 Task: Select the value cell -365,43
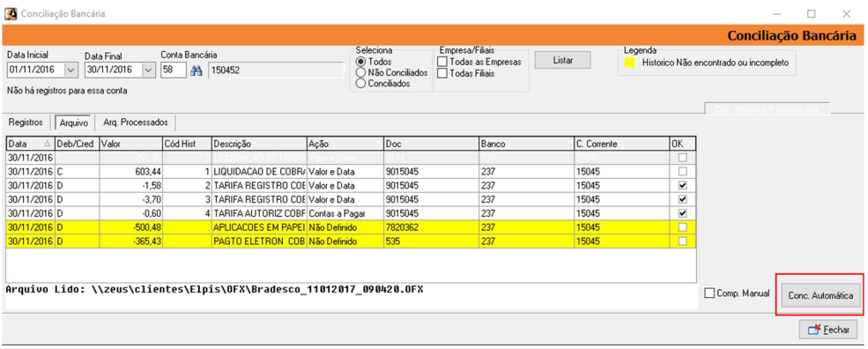pyautogui.click(x=131, y=241)
